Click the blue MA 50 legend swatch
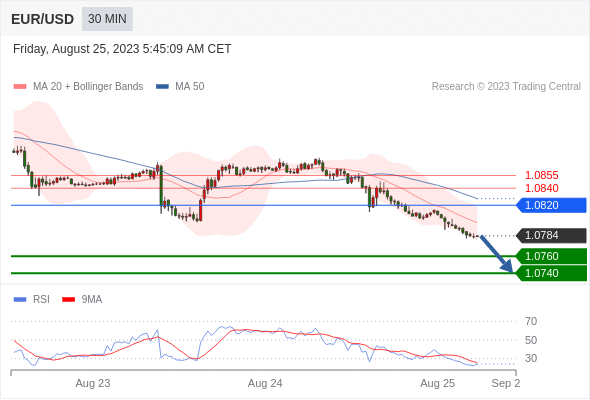This screenshot has height=400, width=590. (162, 87)
